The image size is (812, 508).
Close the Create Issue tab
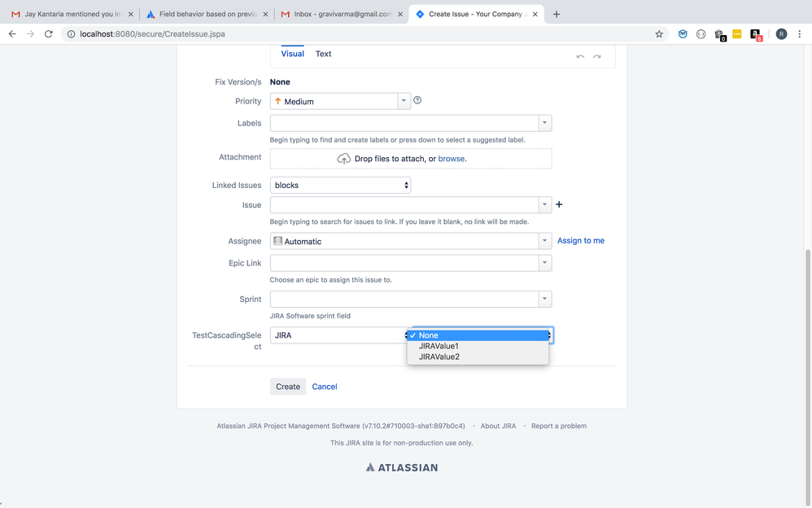(535, 14)
